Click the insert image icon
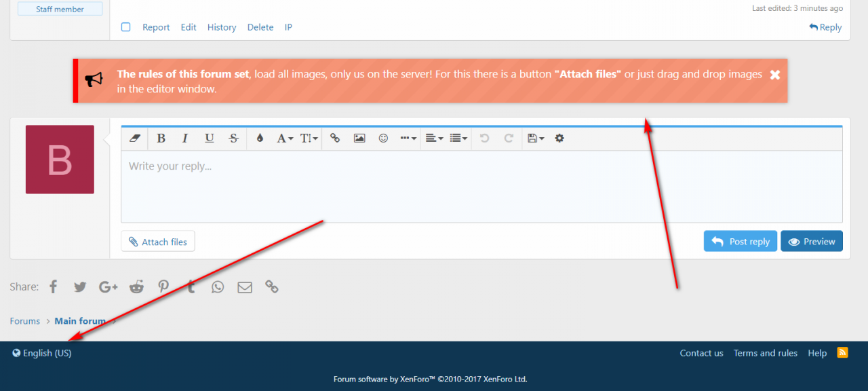The height and width of the screenshot is (391, 868). pyautogui.click(x=359, y=138)
